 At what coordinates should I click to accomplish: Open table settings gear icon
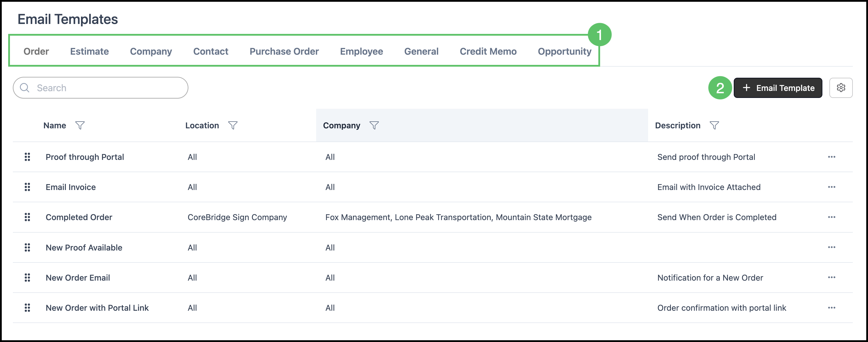pyautogui.click(x=841, y=88)
